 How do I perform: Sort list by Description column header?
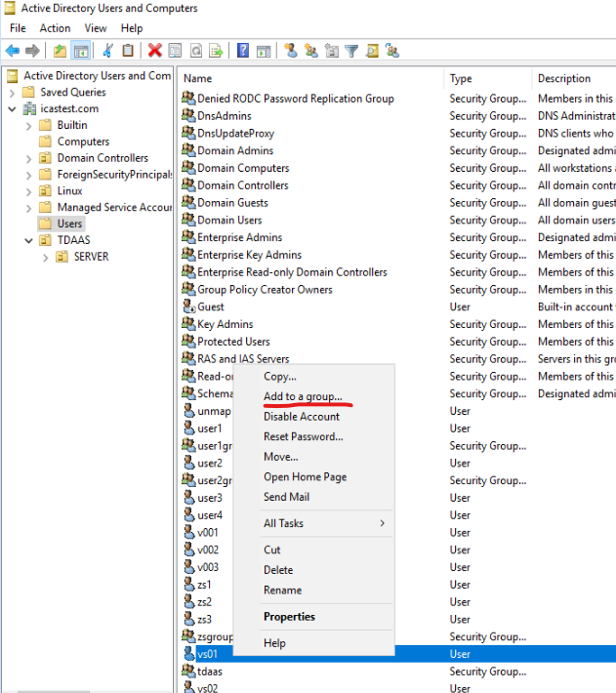click(574, 78)
